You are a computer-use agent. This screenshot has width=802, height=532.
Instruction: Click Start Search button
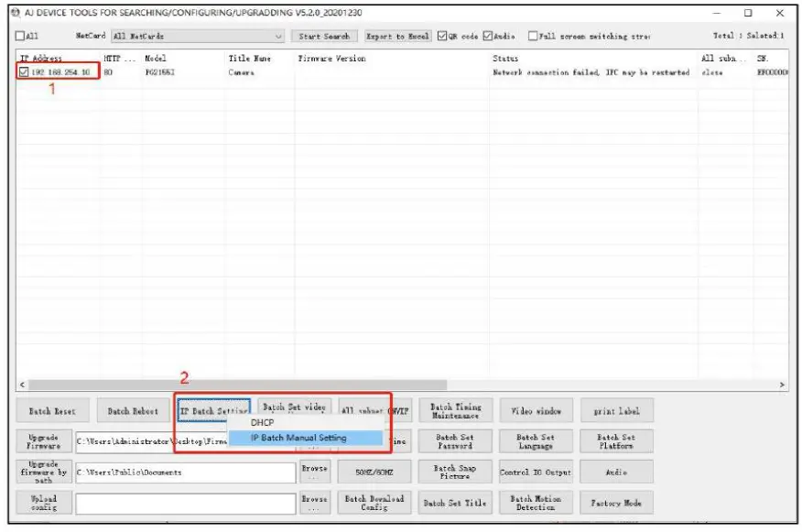tap(324, 37)
